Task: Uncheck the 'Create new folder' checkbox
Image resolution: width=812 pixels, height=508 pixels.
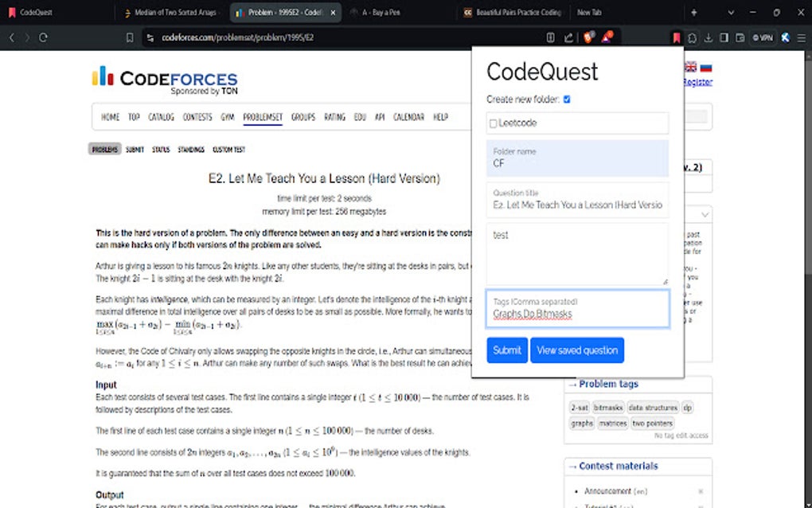Action: [x=566, y=100]
